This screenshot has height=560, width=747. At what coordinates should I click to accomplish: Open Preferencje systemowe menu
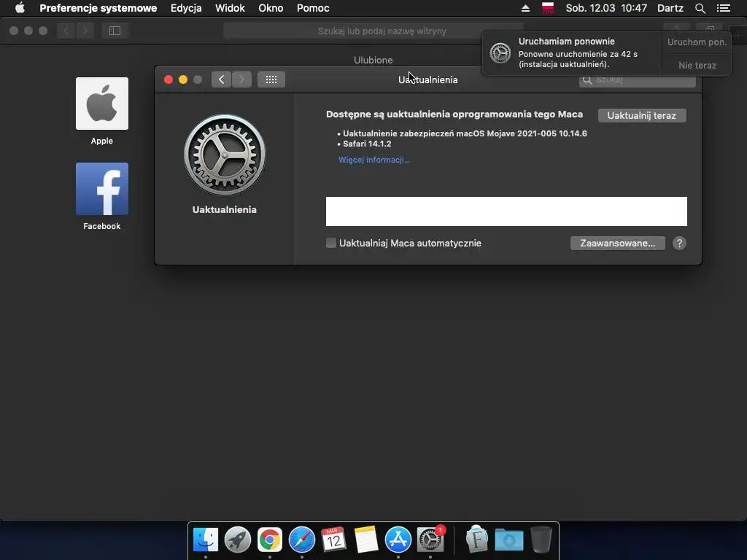click(98, 8)
